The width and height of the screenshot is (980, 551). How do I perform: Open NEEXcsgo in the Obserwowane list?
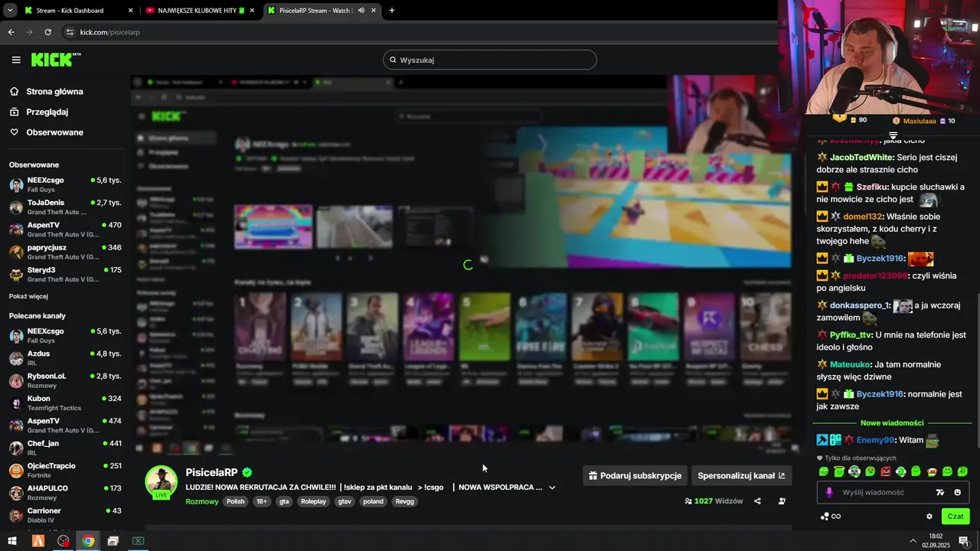click(x=64, y=184)
